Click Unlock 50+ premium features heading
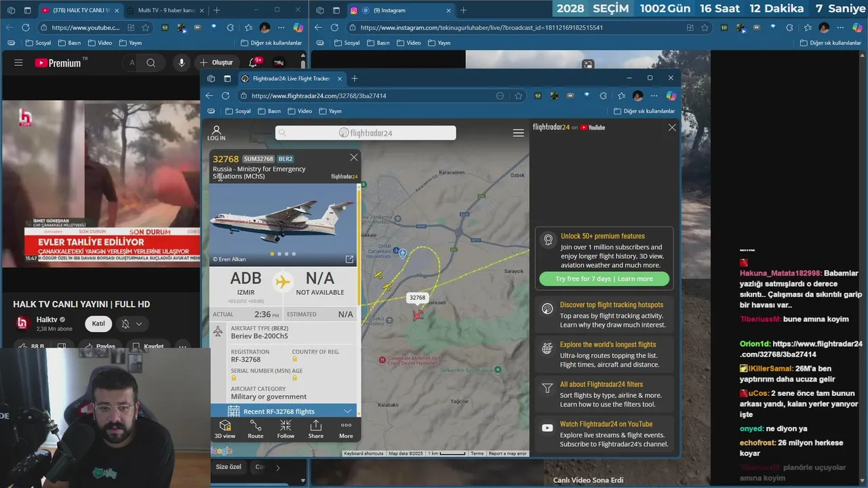The height and width of the screenshot is (488, 868). (x=603, y=236)
